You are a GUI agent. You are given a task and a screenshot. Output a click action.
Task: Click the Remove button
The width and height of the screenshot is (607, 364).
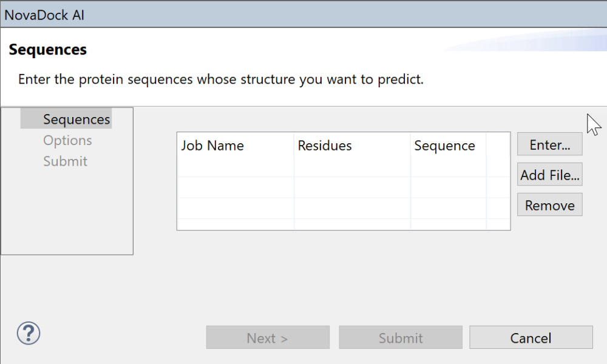coord(549,206)
